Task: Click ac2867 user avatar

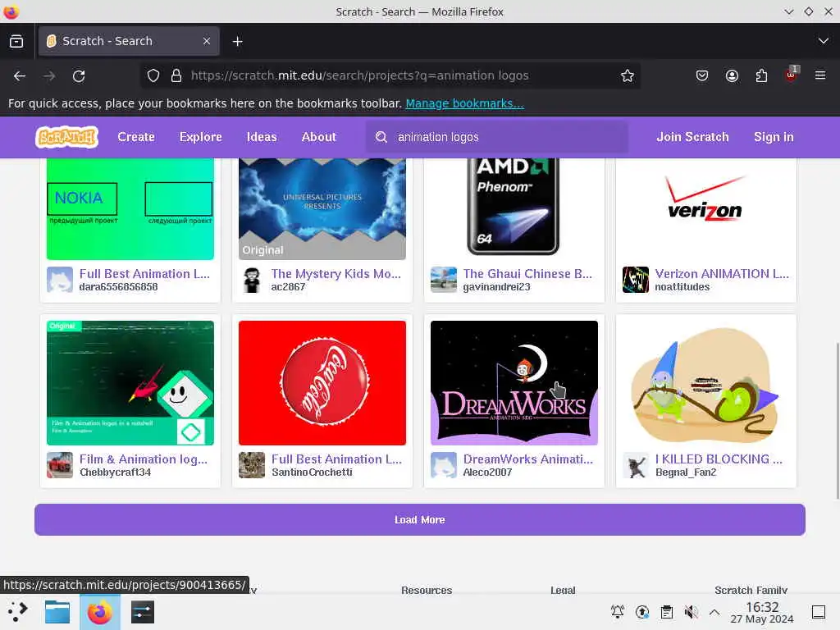Action: [x=252, y=280]
